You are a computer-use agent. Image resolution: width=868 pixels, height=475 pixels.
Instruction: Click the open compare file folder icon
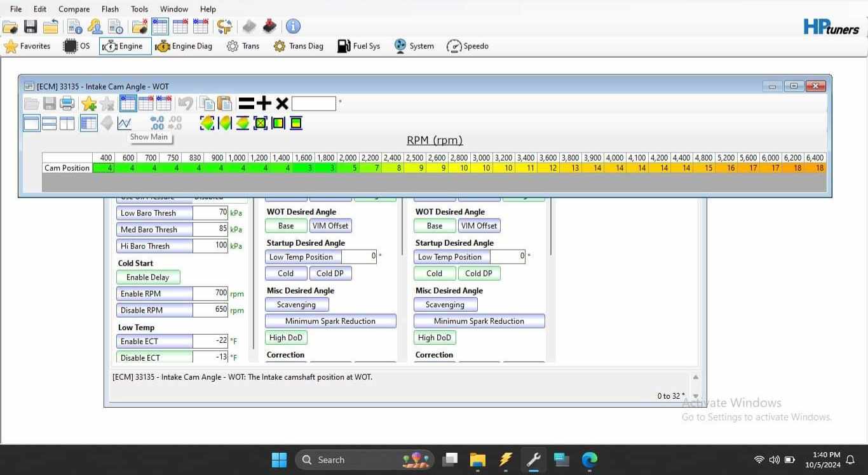140,27
